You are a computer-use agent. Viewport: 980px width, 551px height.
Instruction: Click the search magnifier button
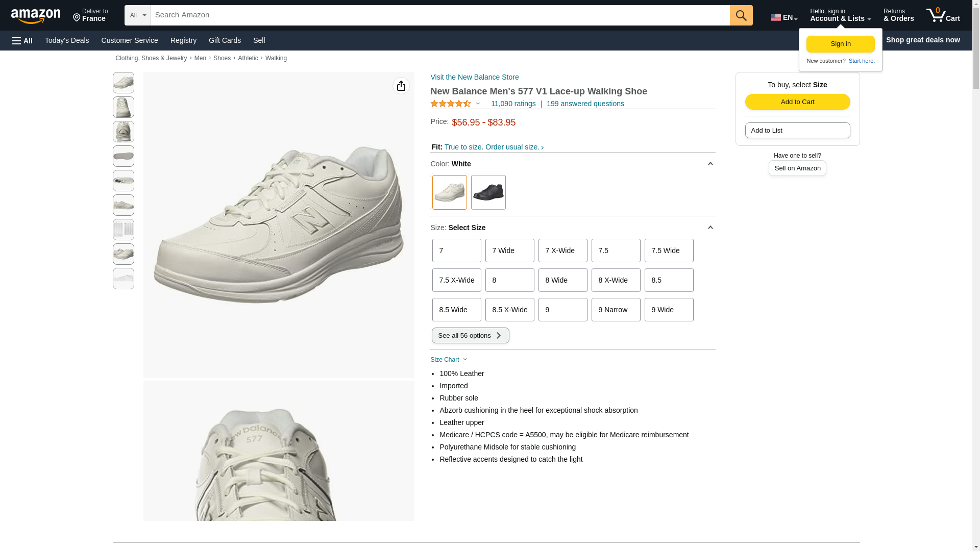tap(741, 15)
